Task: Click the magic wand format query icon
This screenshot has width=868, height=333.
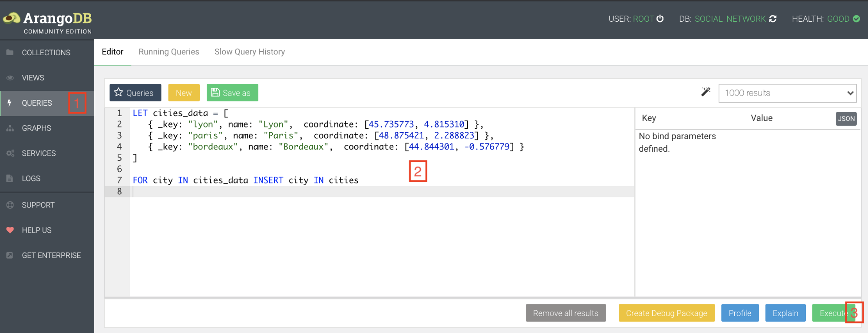Action: [x=706, y=92]
